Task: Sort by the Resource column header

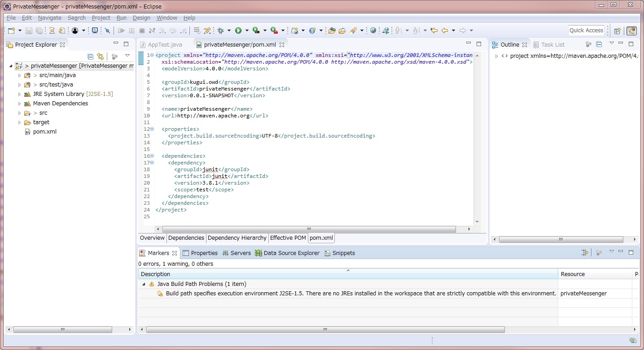Action: (596, 274)
